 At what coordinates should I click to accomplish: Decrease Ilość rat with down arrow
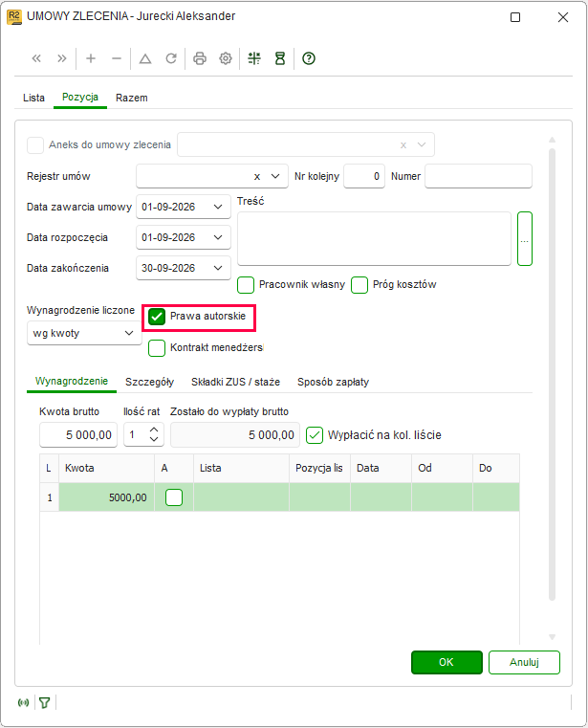154,439
